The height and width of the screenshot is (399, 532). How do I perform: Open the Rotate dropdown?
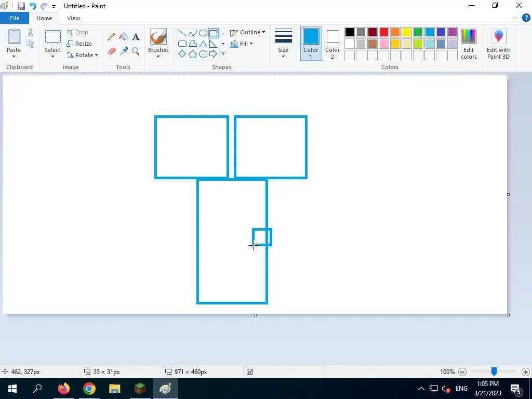point(82,55)
